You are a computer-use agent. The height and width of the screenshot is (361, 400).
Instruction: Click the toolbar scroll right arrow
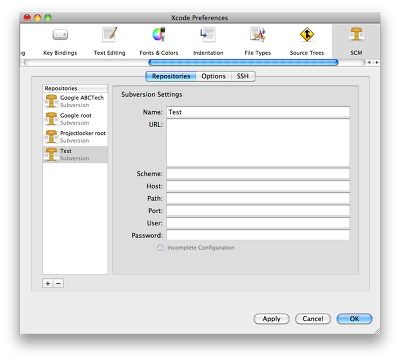click(377, 62)
